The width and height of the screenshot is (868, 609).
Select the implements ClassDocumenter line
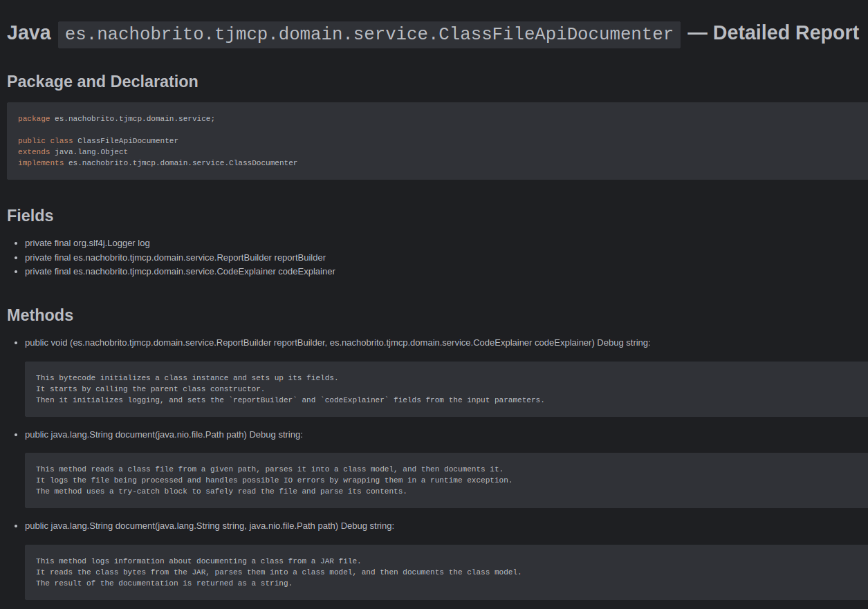pos(158,162)
